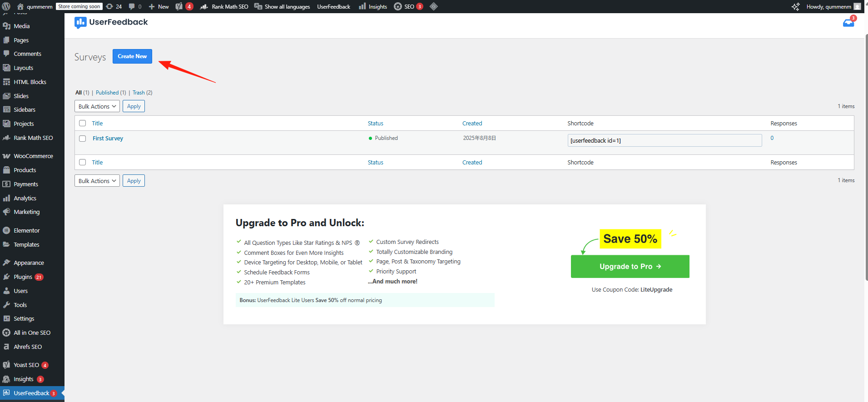Screen dimensions: 868x402
Task: Open the bottom Bulk Actions dropdown
Action: 97,181
